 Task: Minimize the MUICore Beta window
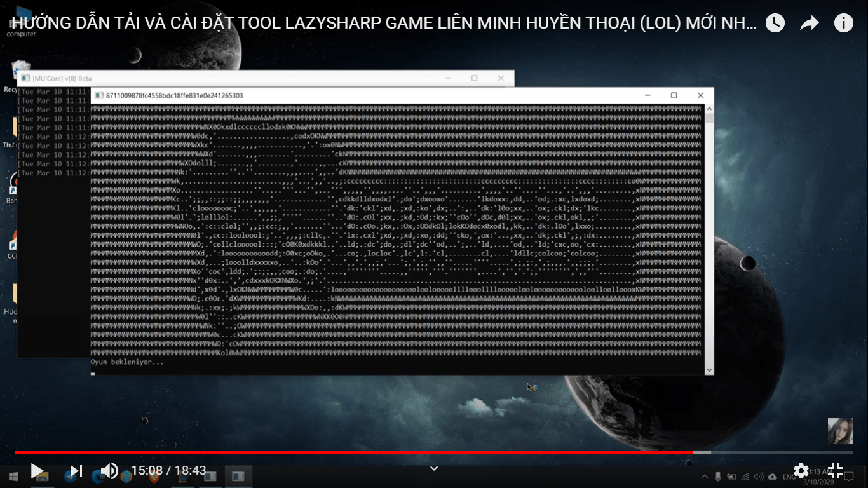point(448,78)
